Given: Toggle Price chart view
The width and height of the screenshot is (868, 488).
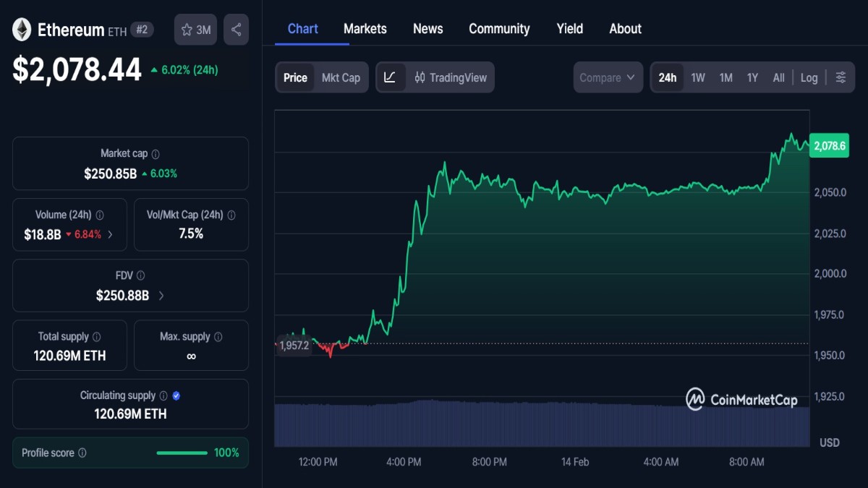Looking at the screenshot, I should pyautogui.click(x=295, y=77).
